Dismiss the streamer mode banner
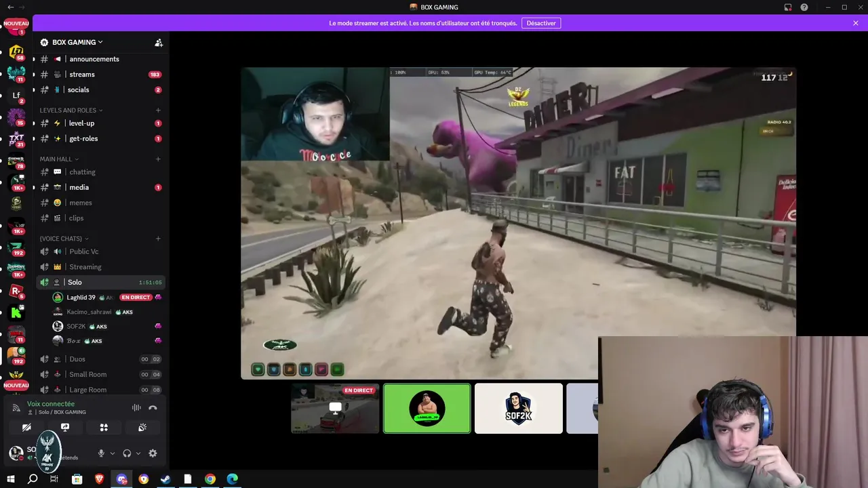868x488 pixels. [x=856, y=23]
